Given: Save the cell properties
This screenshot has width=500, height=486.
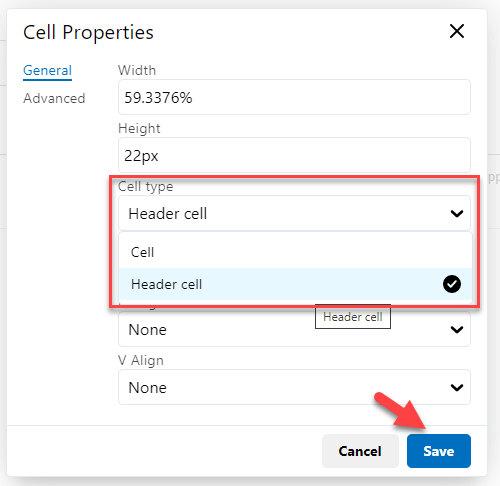Looking at the screenshot, I should (x=439, y=451).
